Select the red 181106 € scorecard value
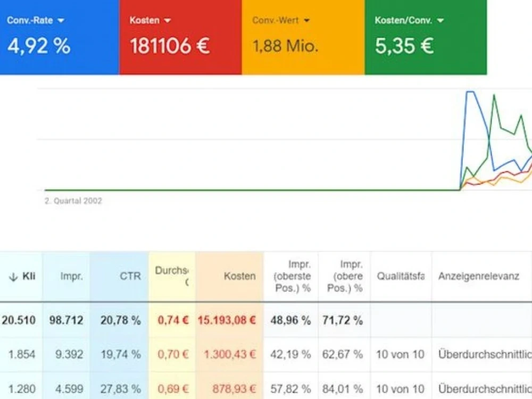The image size is (532, 399). pos(170,46)
